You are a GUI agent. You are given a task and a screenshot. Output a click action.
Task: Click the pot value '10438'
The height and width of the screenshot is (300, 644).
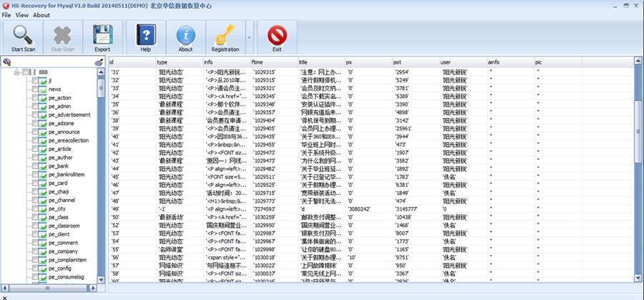[403, 217]
